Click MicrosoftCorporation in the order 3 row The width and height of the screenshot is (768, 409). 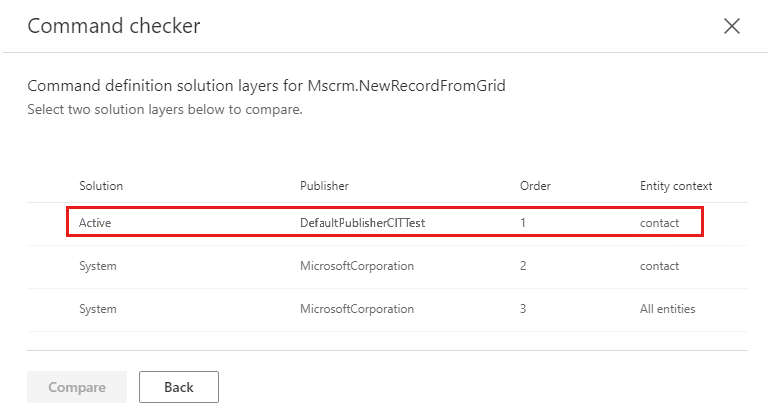click(356, 309)
